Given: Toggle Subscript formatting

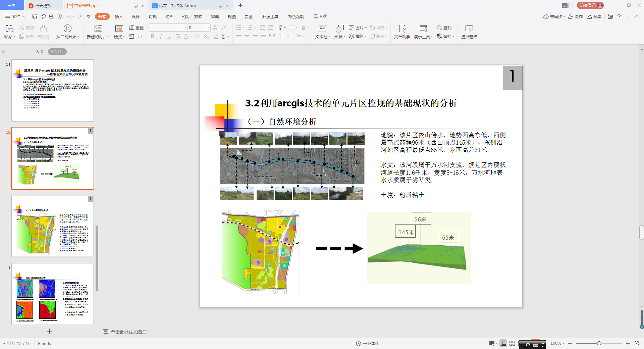Looking at the screenshot, I should [x=206, y=36].
